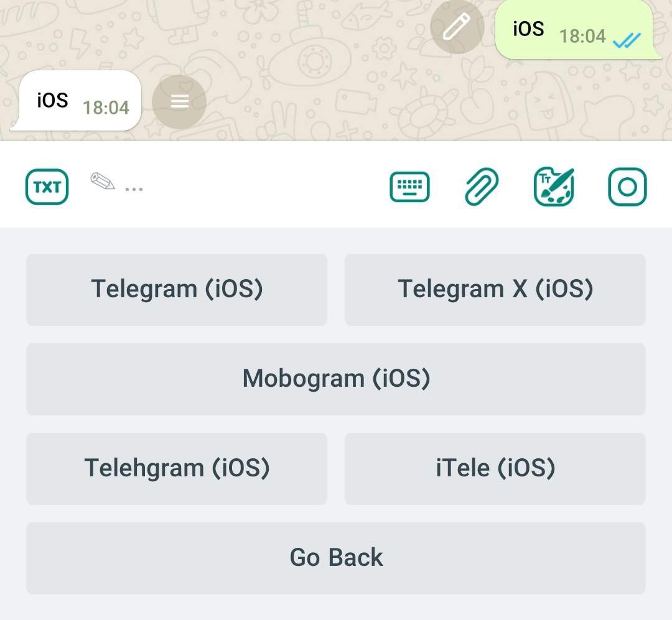
Task: Tap the received white iOS message bubble
Action: 77,100
